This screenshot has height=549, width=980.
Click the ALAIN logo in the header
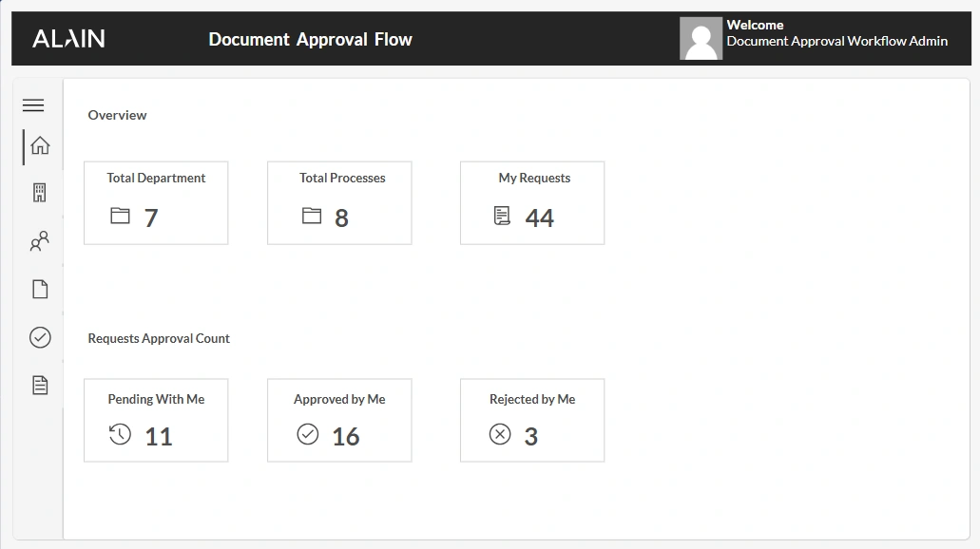click(x=67, y=38)
